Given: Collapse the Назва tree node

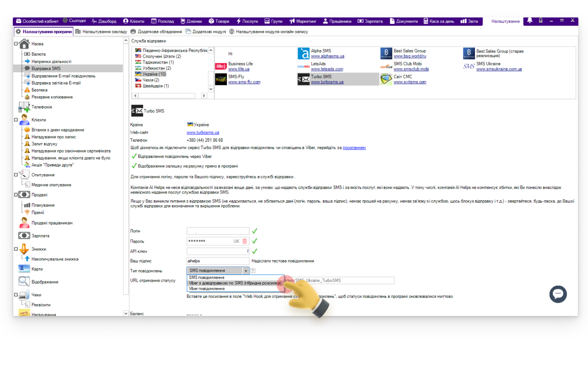Looking at the screenshot, I should [16, 44].
